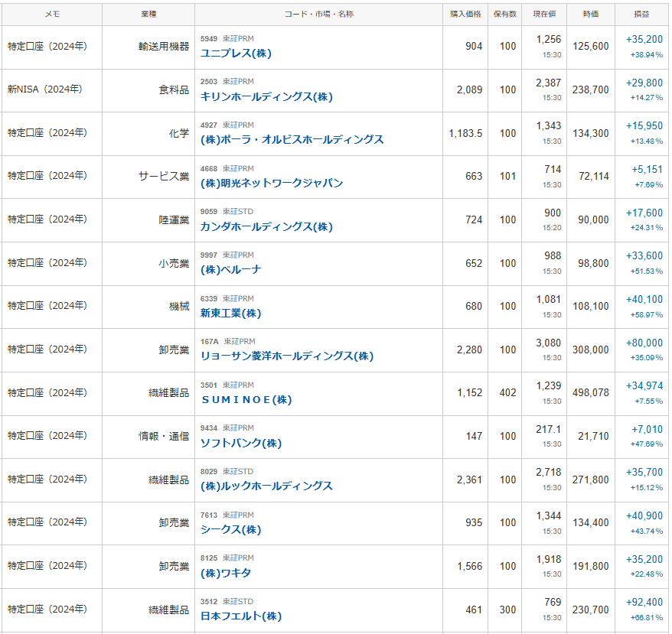Click the (株)ワキタ stock name
Viewport: 672px width, 634px height.
pyautogui.click(x=226, y=574)
